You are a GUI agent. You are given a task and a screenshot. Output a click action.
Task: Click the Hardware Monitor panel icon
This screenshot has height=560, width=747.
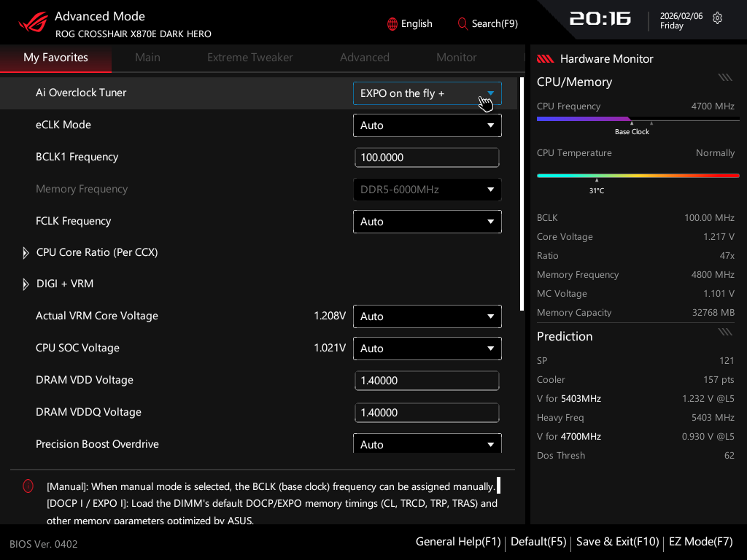click(x=546, y=59)
